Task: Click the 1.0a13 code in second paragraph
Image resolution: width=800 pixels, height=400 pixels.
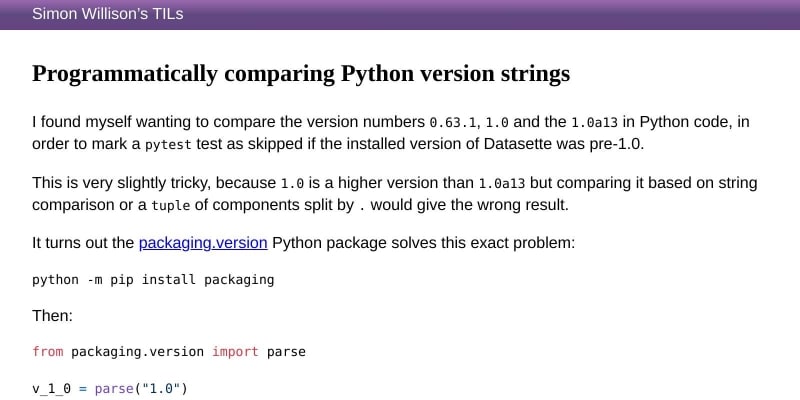Action: (x=502, y=184)
